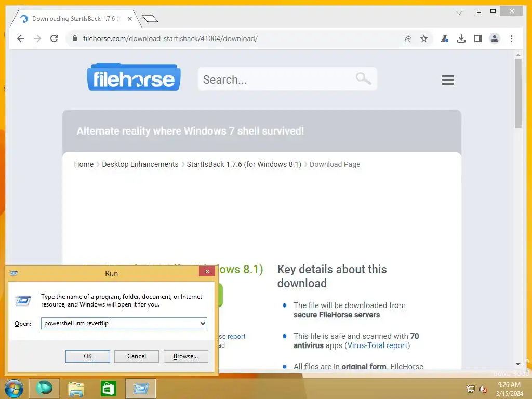This screenshot has width=532, height=399.
Task: Select the Downloading StartIsBack tab
Action: pos(75,19)
